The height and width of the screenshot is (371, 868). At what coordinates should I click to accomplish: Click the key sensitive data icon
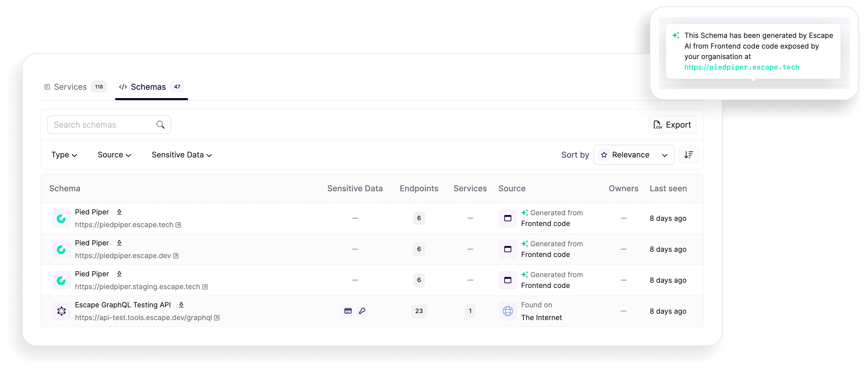click(x=362, y=311)
